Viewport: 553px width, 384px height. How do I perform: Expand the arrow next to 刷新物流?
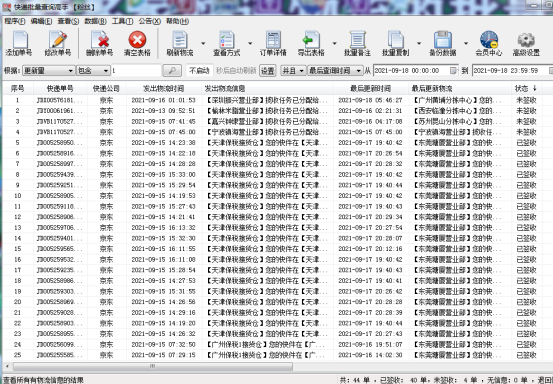pos(203,43)
